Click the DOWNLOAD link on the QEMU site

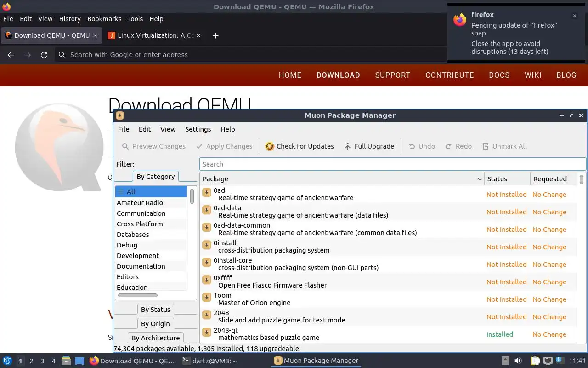coord(338,75)
